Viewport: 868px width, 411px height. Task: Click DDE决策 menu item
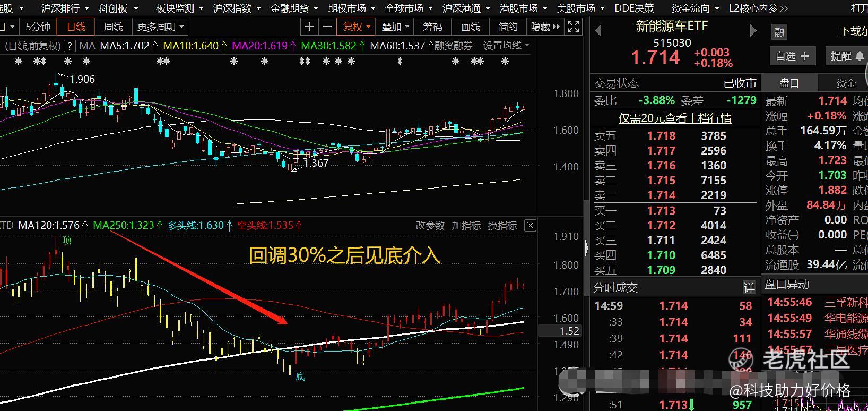[x=634, y=8]
